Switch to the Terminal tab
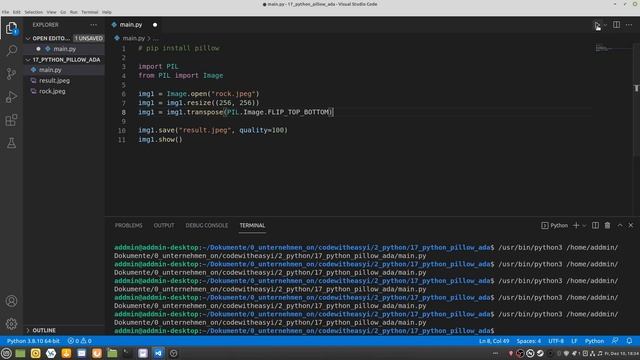This screenshot has height=360, width=640. (x=252, y=225)
